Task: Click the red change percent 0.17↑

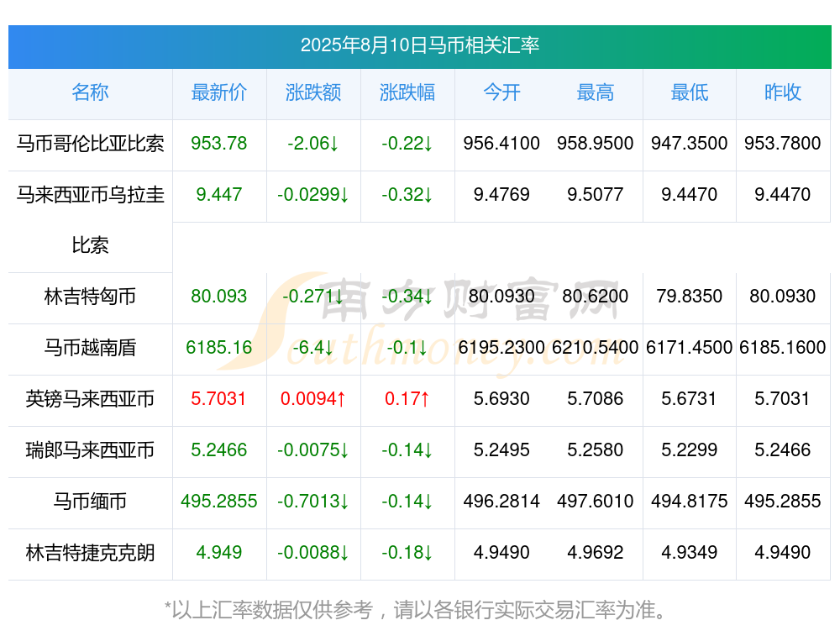Action: point(407,399)
